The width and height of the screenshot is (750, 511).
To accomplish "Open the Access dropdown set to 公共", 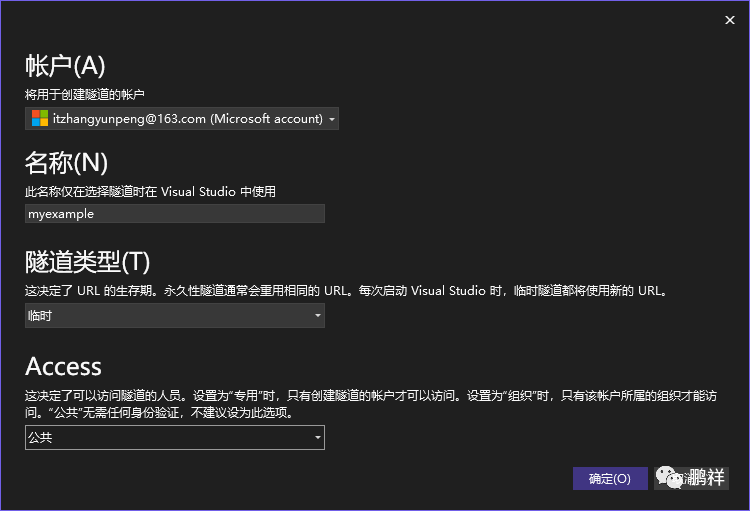I will tap(175, 437).
